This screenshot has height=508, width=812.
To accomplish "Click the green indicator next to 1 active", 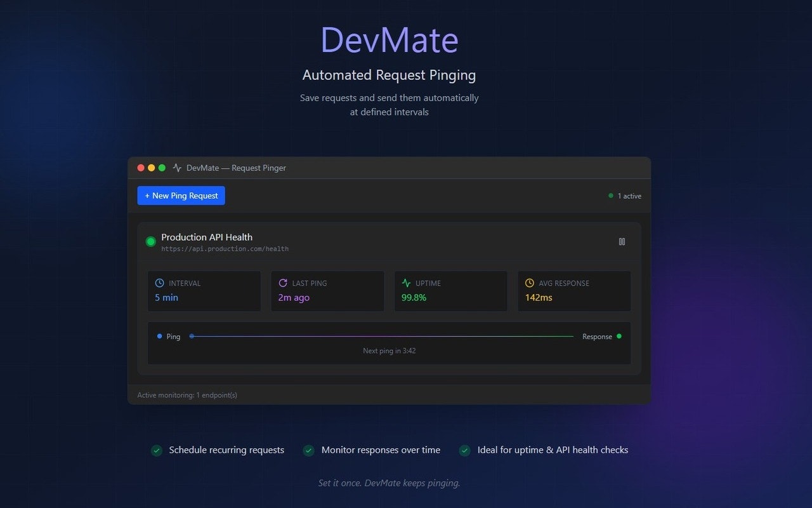I will point(610,196).
